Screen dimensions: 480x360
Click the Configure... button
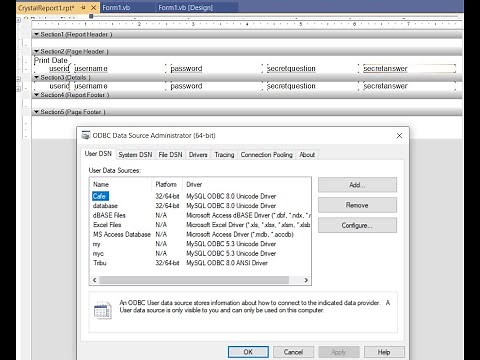[x=357, y=225]
